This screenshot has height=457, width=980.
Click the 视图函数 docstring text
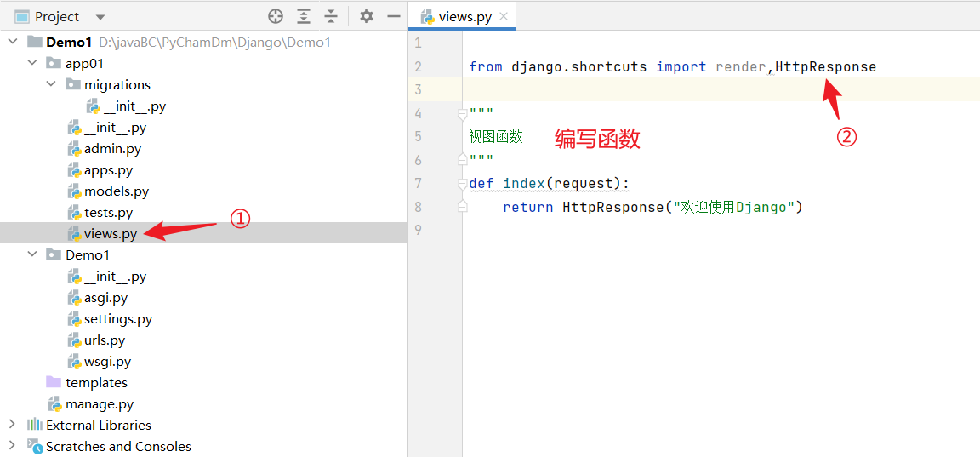(496, 136)
